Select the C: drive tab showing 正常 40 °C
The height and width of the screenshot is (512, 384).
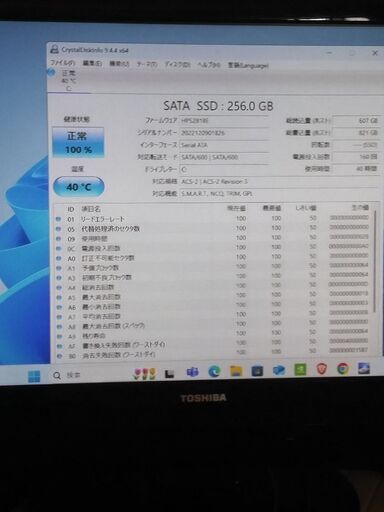tap(68, 80)
